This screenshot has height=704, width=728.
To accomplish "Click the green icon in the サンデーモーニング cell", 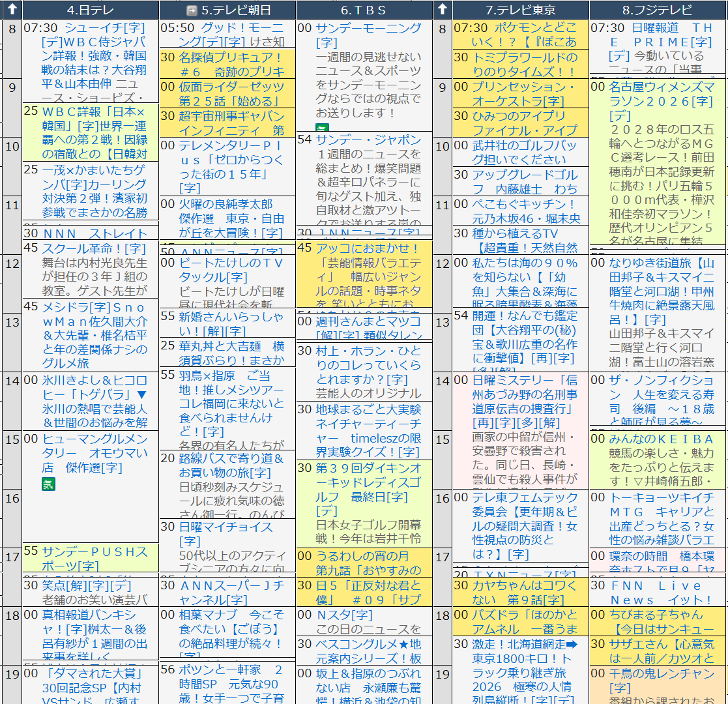I will (x=322, y=129).
